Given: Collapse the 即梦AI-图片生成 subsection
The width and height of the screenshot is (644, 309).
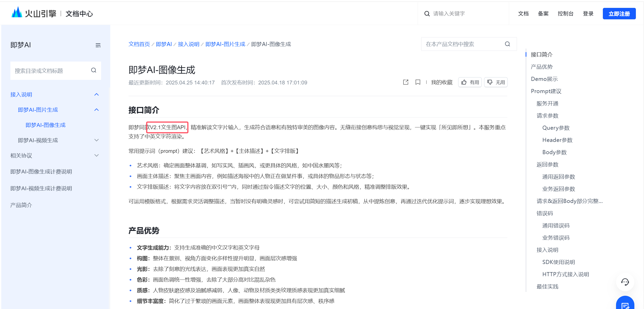Looking at the screenshot, I should click(96, 110).
